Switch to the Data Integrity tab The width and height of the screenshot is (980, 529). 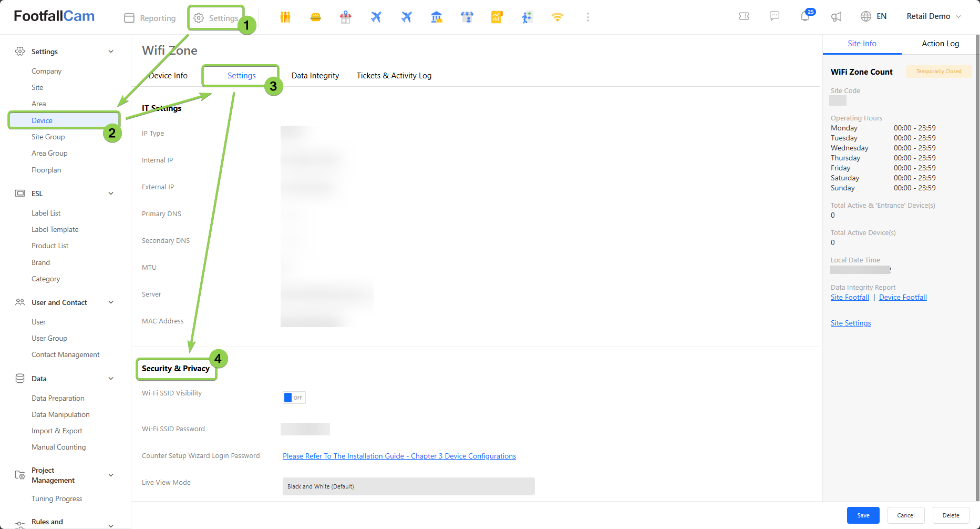coord(315,76)
